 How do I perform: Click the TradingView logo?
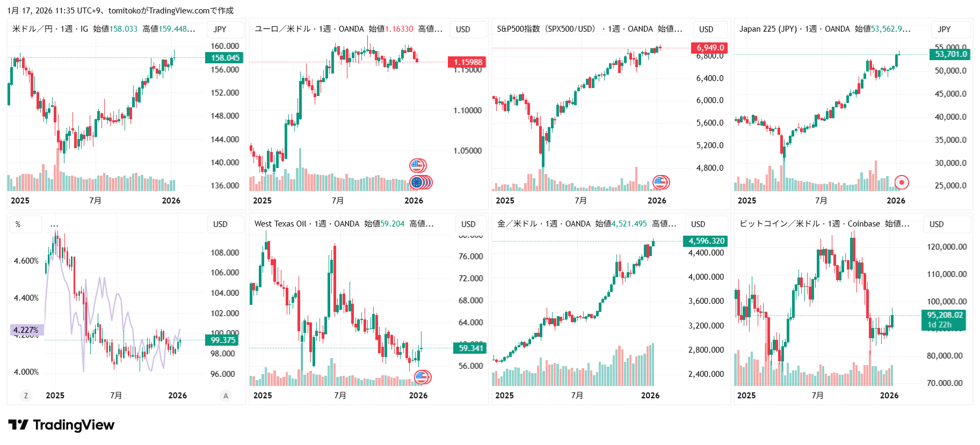61,425
